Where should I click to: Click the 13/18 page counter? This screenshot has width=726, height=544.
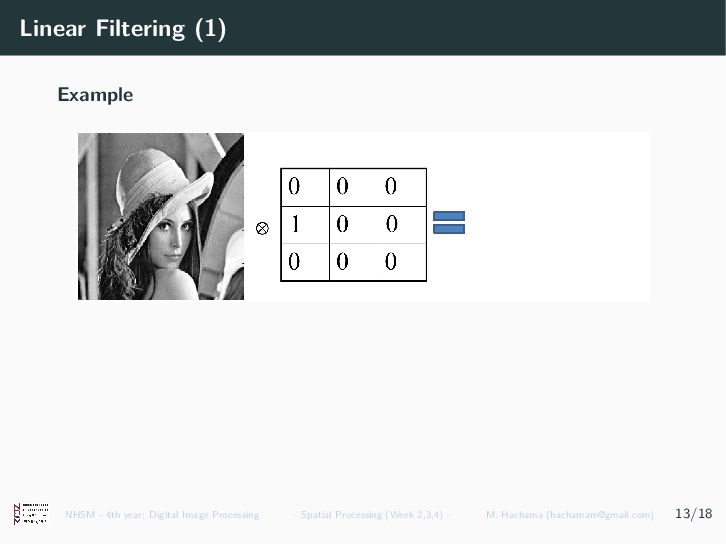coord(694,513)
